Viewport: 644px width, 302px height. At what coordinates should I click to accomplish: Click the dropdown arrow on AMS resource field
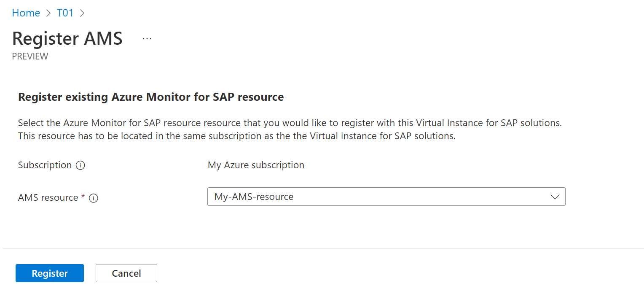click(x=555, y=197)
